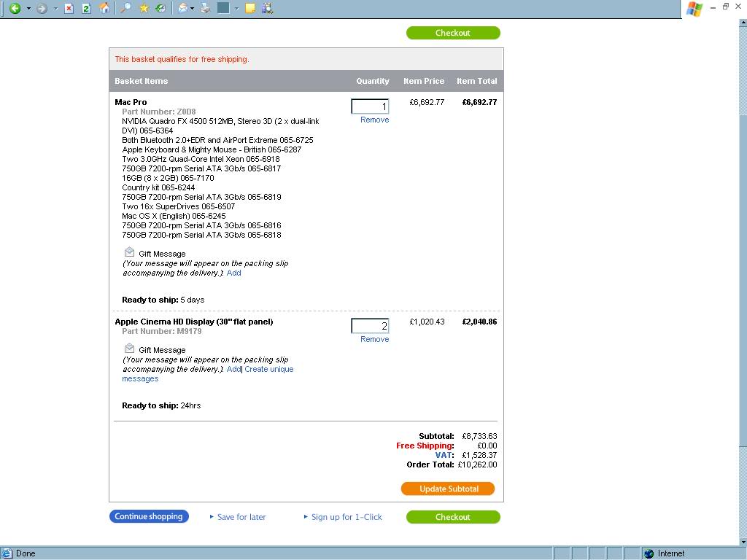This screenshot has width=747, height=560.
Task: Click the VAT label in totals
Action: [445, 455]
